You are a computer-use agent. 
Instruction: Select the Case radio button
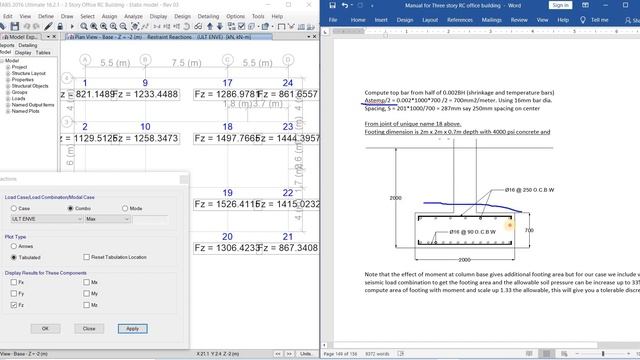point(14,208)
